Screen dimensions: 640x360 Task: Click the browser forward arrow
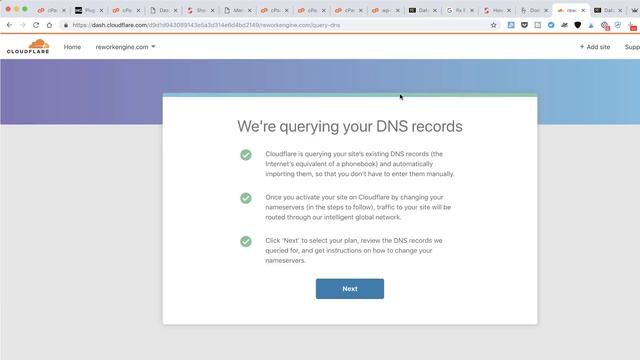[22, 25]
